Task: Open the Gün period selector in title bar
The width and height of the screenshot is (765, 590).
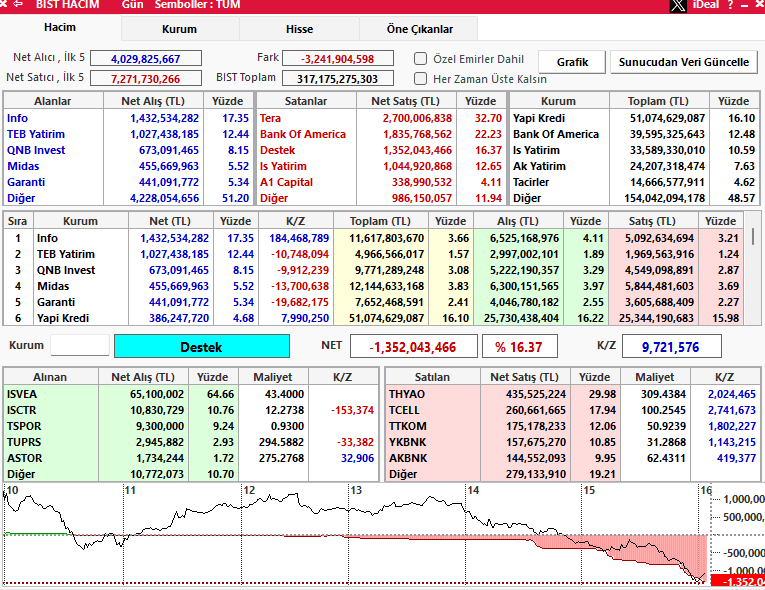Action: pos(133,5)
